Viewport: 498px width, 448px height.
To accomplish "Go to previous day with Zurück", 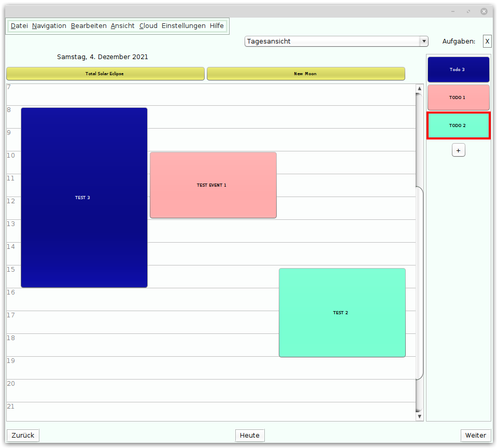I will point(23,435).
